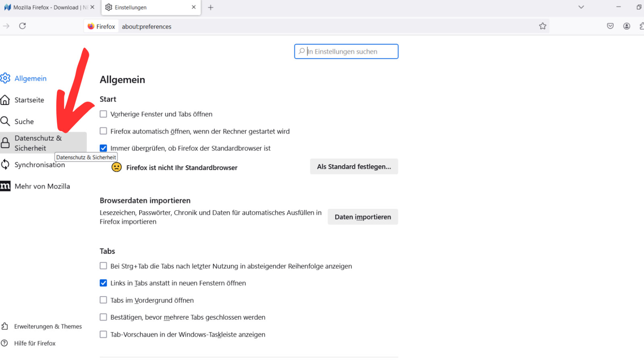Focus the 'In Einstellungen suchen' field
Screen dimensions: 644x362
tap(346, 51)
